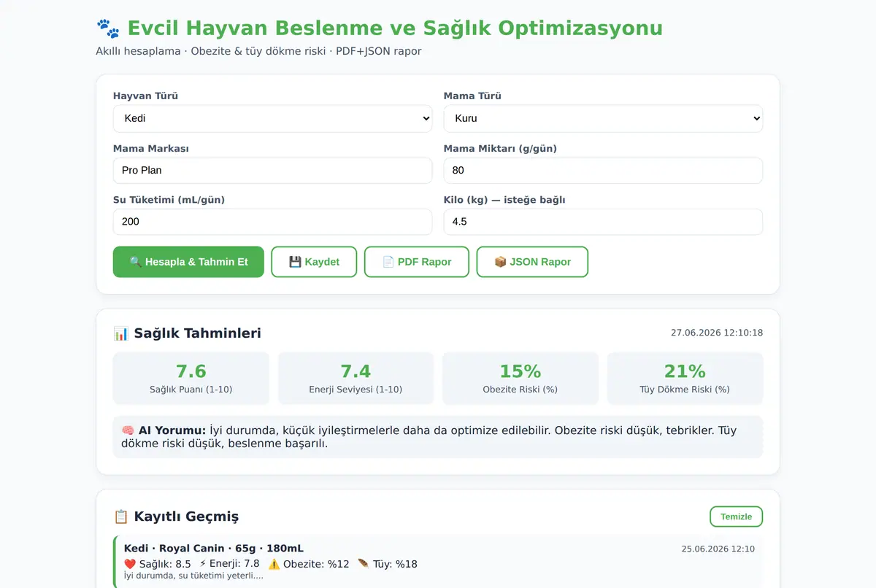876x588 pixels.
Task: Click the package icon on JSON Rapor
Action: [x=500, y=262]
